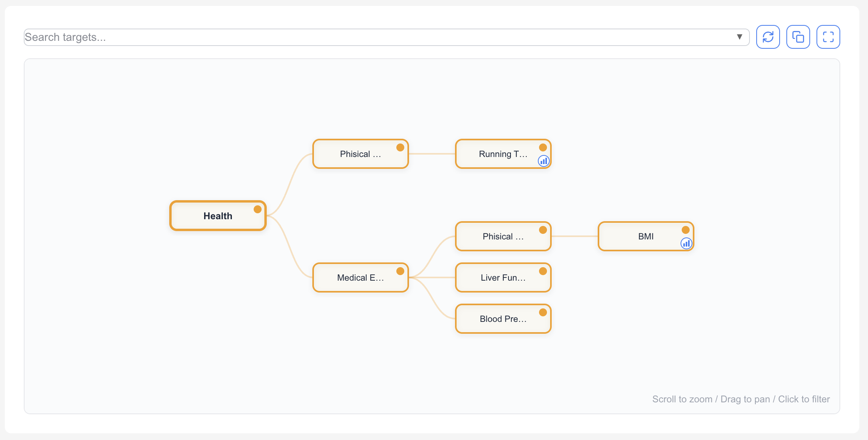Select the Medical E... node
The width and height of the screenshot is (868, 440).
point(360,278)
